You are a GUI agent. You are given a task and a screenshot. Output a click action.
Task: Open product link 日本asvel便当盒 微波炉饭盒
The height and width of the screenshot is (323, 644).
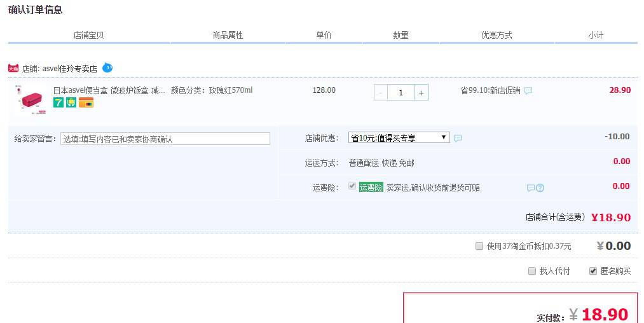[x=109, y=90]
